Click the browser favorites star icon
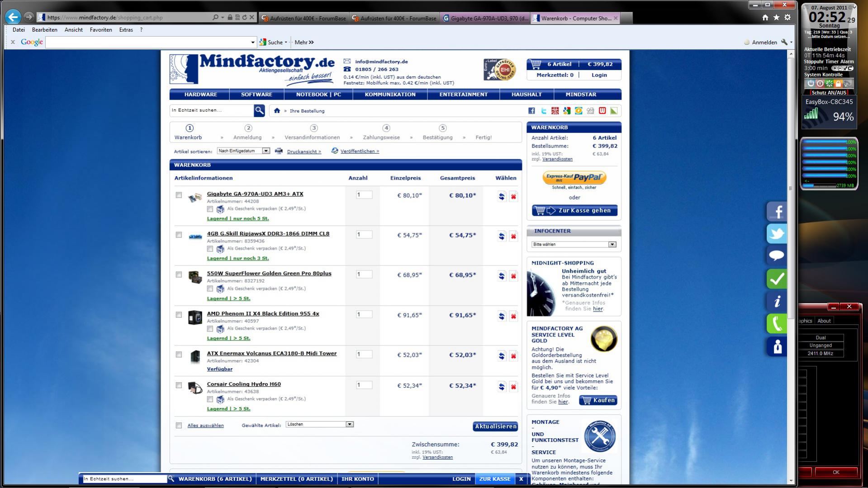 pos(776,17)
